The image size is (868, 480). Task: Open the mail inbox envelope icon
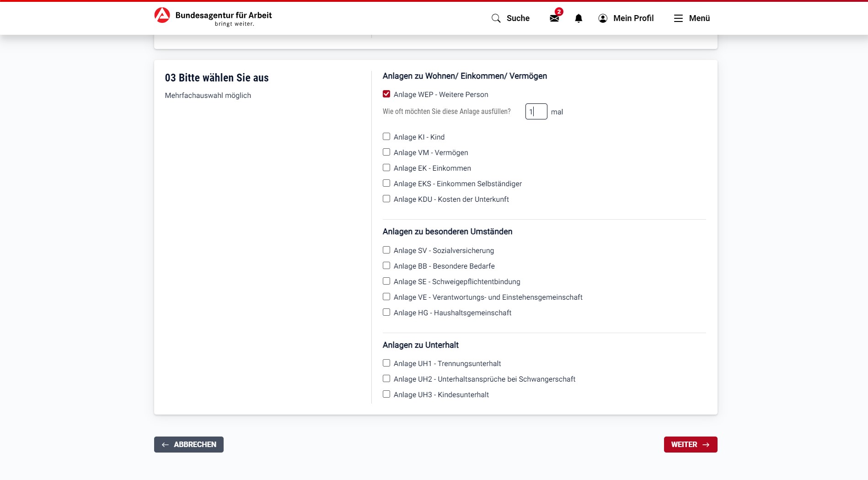coord(554,18)
